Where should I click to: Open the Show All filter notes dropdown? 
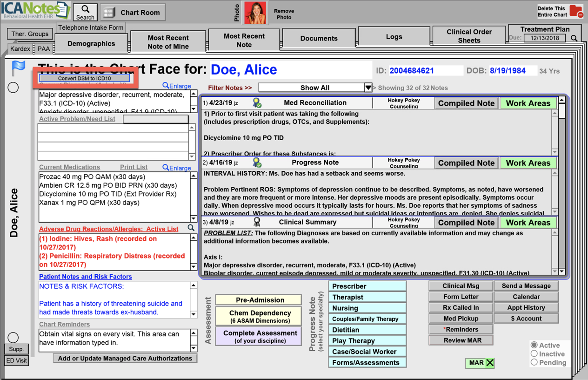click(312, 87)
